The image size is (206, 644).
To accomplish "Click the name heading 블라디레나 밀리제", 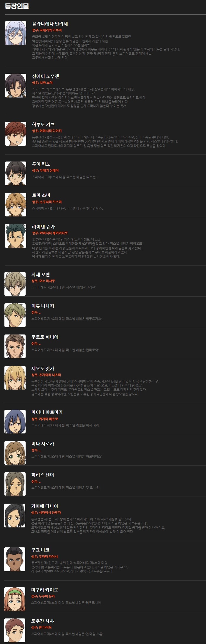I will pos(50,24).
